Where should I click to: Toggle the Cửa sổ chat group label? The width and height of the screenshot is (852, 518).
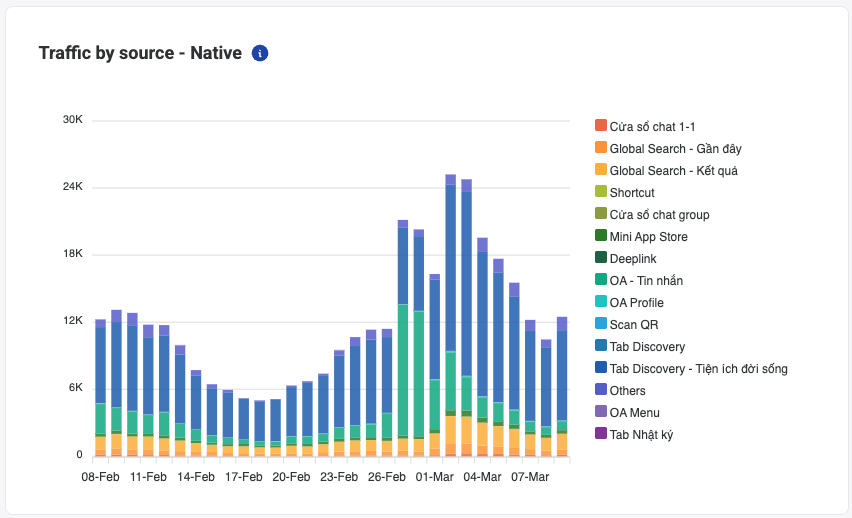coord(659,215)
